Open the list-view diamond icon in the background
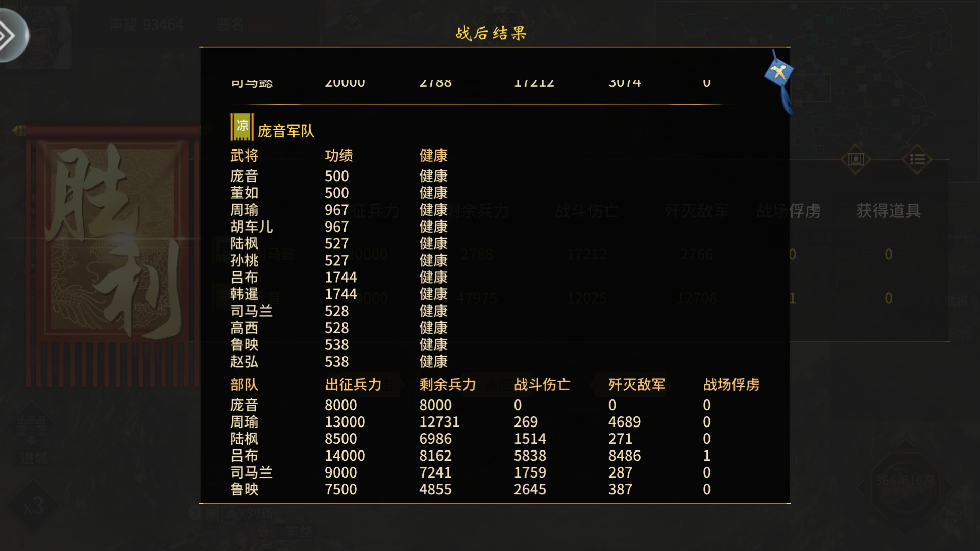 pos(917,160)
